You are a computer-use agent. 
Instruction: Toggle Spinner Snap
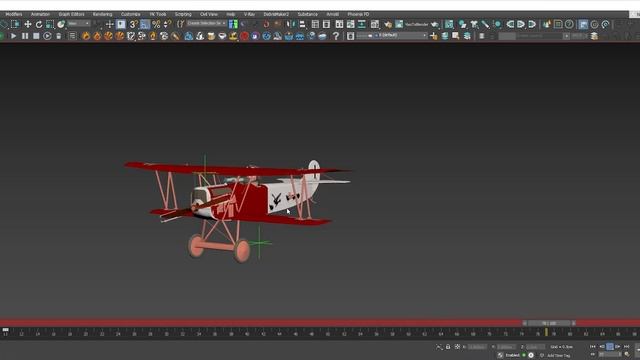[x=167, y=24]
